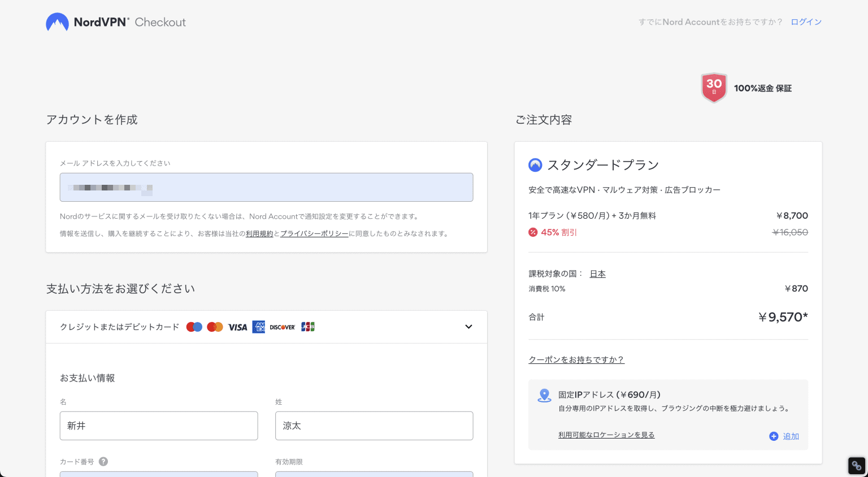Click the dedicated IP location pin icon
This screenshot has width=868, height=477.
[544, 396]
